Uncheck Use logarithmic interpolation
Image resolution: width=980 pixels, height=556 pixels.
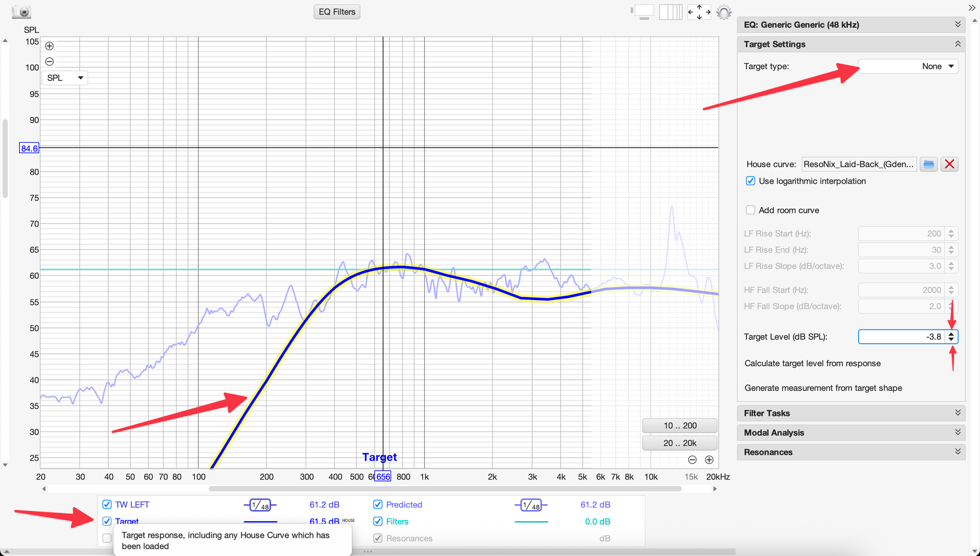point(750,181)
